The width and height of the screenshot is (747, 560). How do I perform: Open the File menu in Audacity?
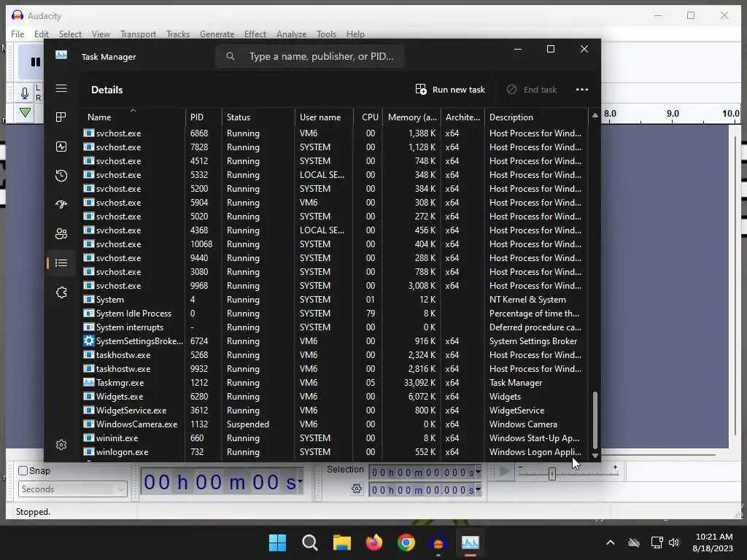click(18, 34)
